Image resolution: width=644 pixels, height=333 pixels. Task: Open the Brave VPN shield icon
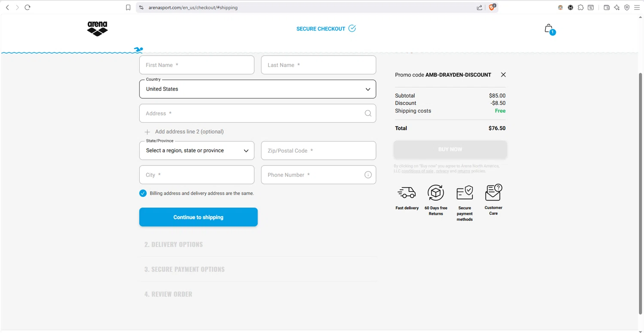(x=627, y=7)
